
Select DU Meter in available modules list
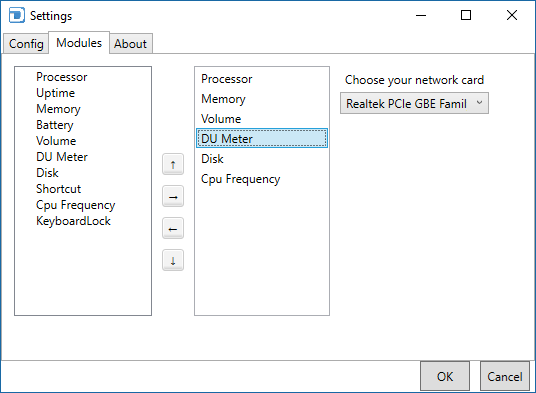tap(62, 157)
